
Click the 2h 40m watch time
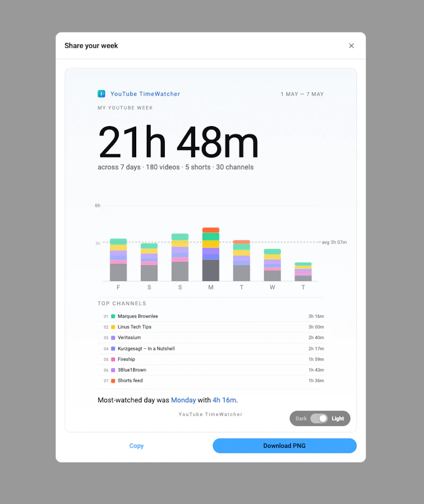click(x=316, y=338)
